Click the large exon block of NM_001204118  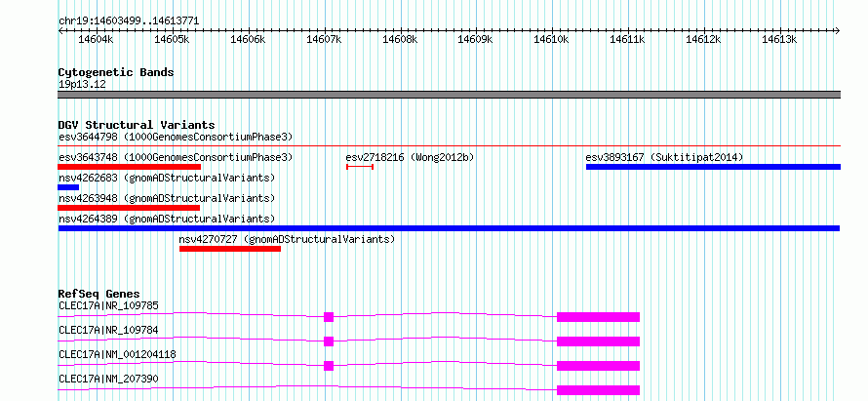(x=599, y=366)
